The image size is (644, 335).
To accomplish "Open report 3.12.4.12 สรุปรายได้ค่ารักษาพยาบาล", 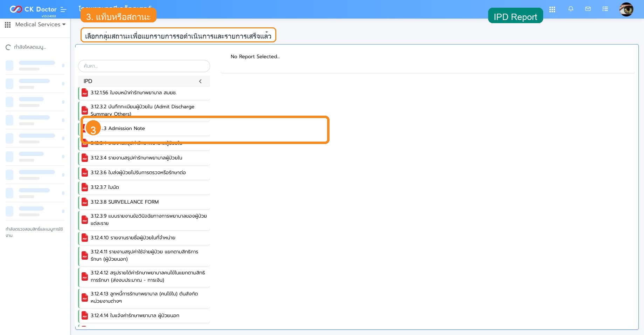I will point(144,276).
